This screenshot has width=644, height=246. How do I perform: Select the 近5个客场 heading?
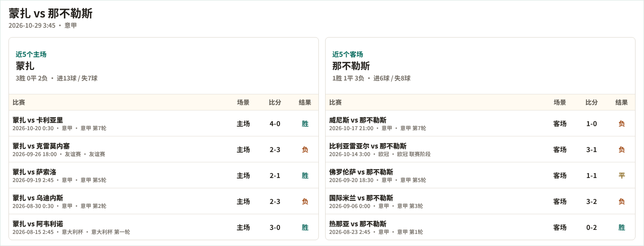[347, 54]
